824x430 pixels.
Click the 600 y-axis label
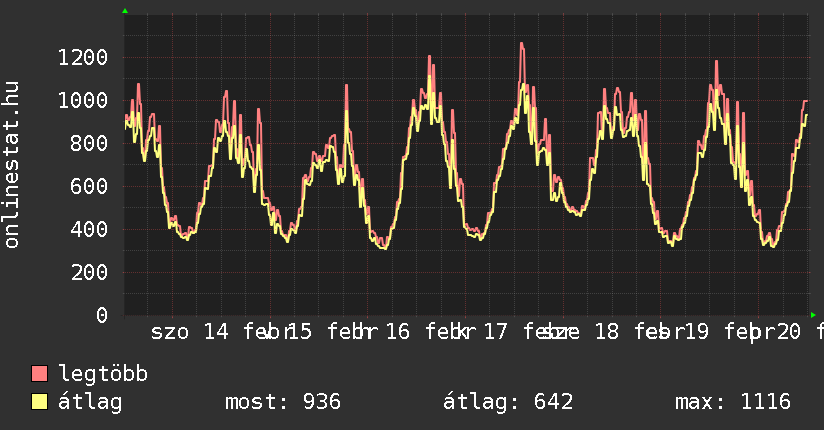(x=88, y=186)
